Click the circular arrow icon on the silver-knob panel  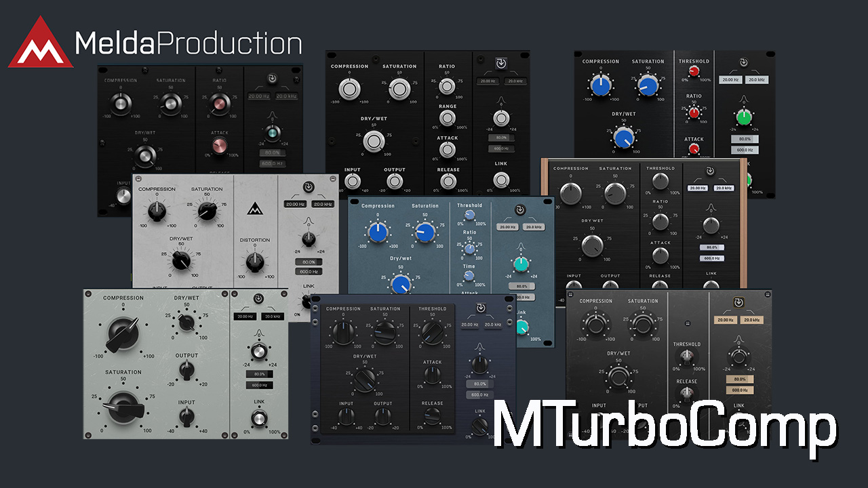click(x=500, y=64)
